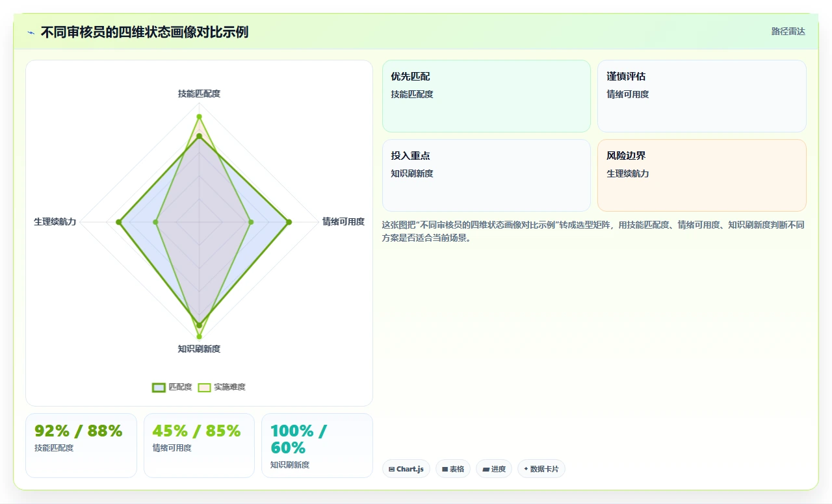Click the 路径雷达 label in header

click(788, 31)
